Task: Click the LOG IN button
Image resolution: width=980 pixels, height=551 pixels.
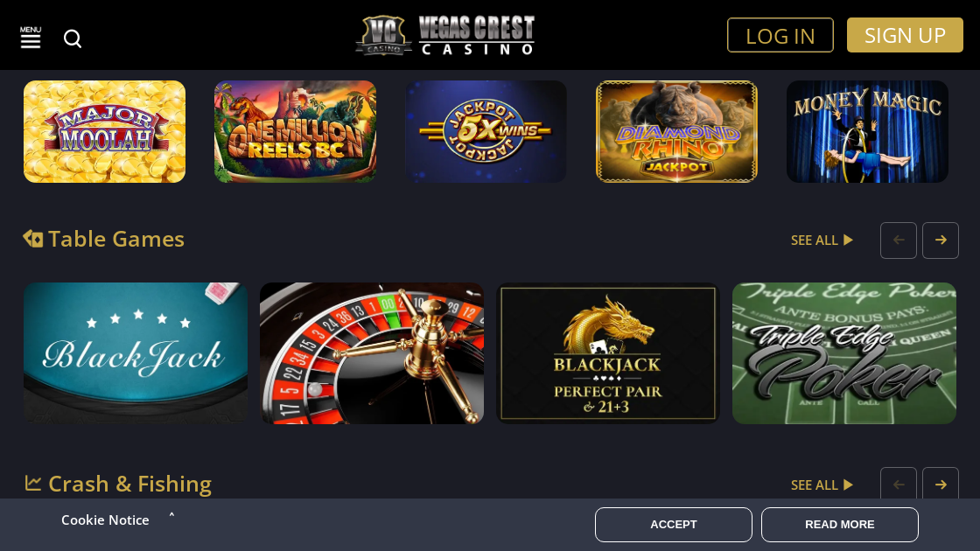Action: [780, 35]
